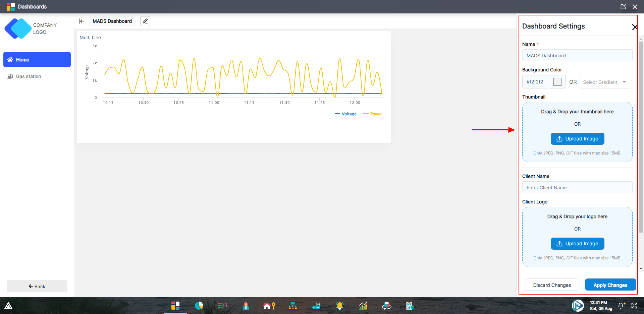The width and height of the screenshot is (644, 314).
Task: Open the Select Gradient dropdown
Action: pos(605,82)
